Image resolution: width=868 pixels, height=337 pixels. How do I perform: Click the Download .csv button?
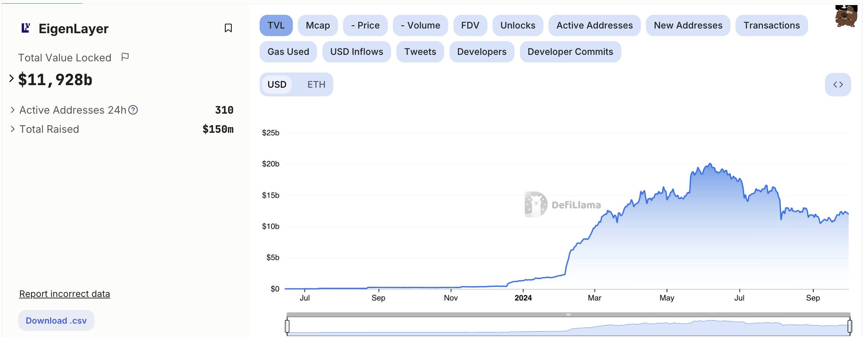(56, 320)
